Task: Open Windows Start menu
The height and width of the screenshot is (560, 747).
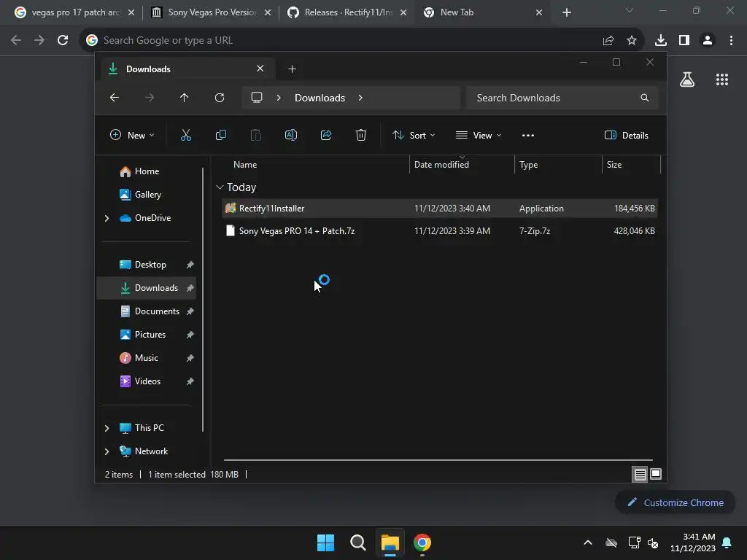Action: point(326,542)
